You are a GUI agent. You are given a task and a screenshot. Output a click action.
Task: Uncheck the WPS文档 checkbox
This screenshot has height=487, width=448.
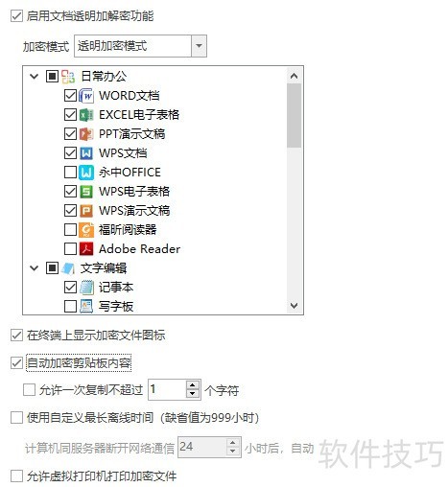pos(70,153)
